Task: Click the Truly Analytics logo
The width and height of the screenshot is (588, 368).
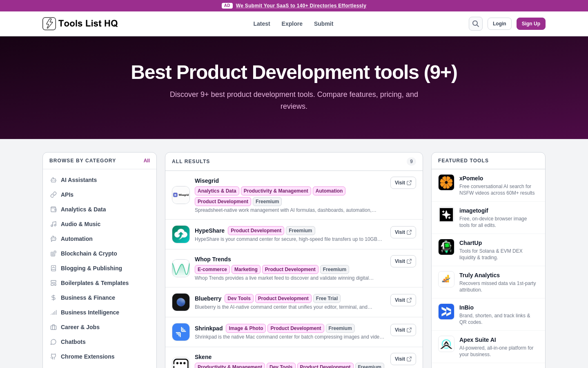Action: click(x=446, y=279)
